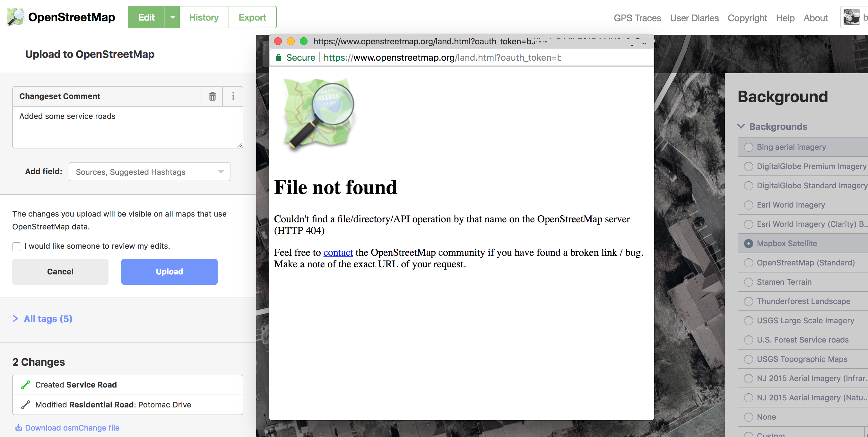The height and width of the screenshot is (437, 868).
Task: Select Esri World Imagery background
Action: 803,205
